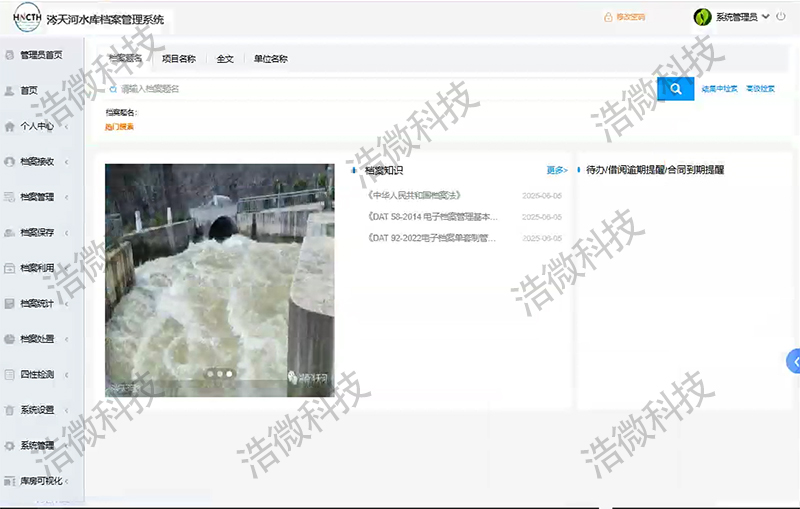Expand the 档案利用 menu chevron
Viewport: 800px width, 509px height.
click(66, 268)
